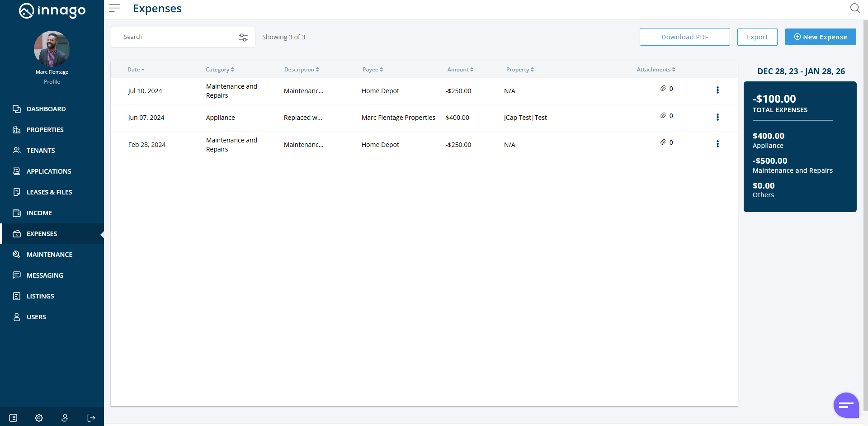The image size is (868, 426).
Task: Toggle the hamburger sidebar menu icon
Action: click(114, 8)
